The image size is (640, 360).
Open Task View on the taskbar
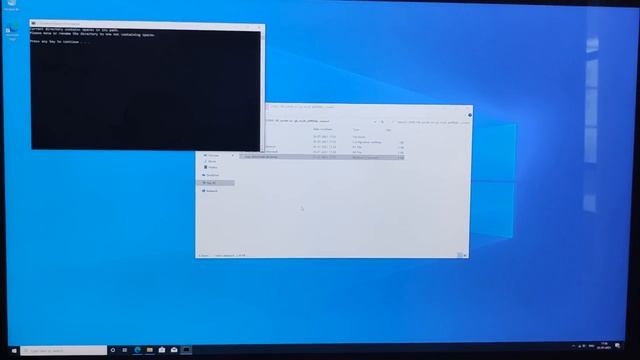[x=125, y=350]
